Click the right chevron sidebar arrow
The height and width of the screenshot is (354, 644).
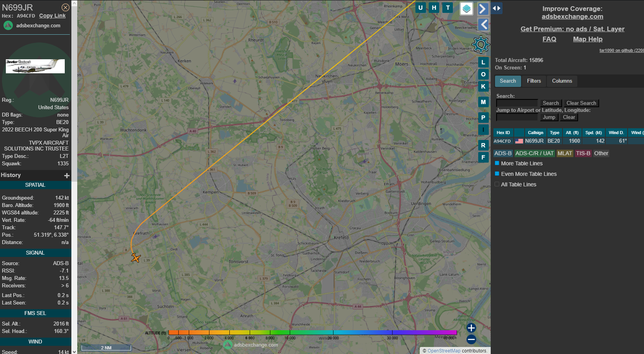[483, 9]
